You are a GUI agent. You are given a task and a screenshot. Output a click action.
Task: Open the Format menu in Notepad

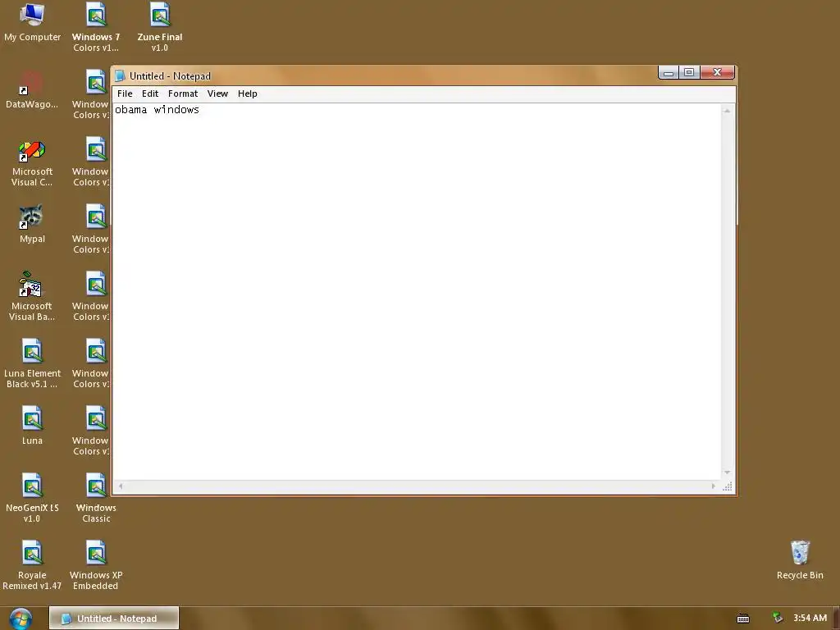coord(183,94)
